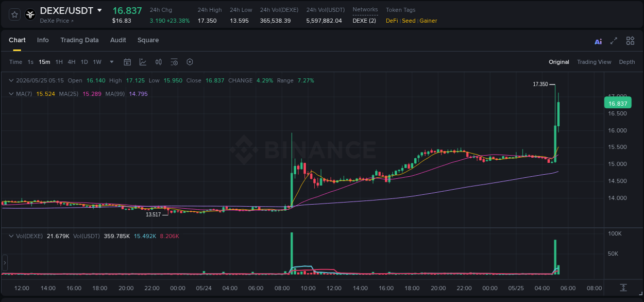Open the Ai analysis tool

tap(598, 41)
